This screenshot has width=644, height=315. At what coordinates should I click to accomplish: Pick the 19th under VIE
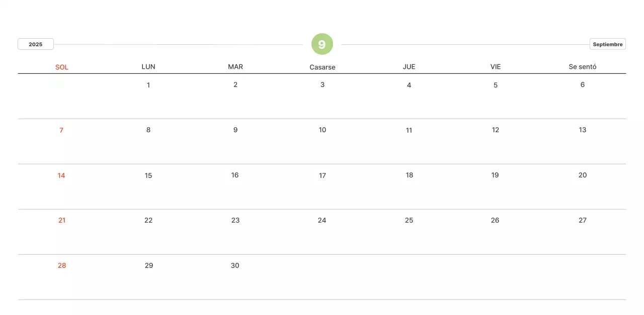[x=495, y=175]
